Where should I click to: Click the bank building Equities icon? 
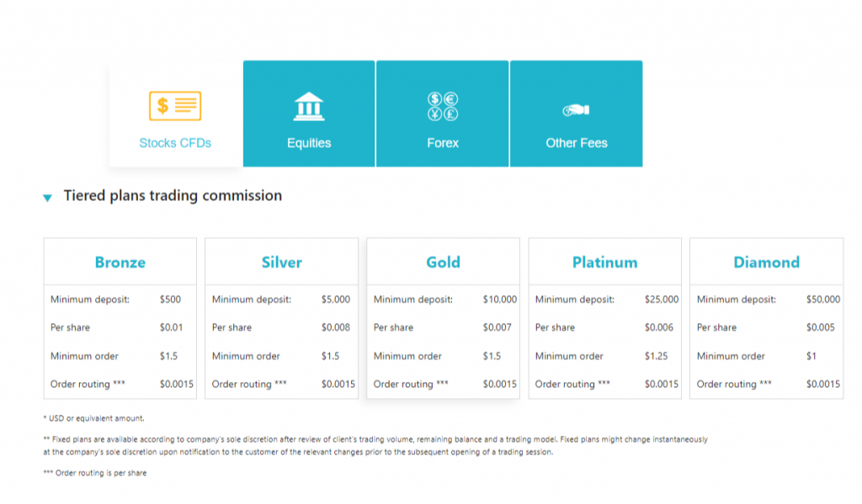pyautogui.click(x=309, y=106)
